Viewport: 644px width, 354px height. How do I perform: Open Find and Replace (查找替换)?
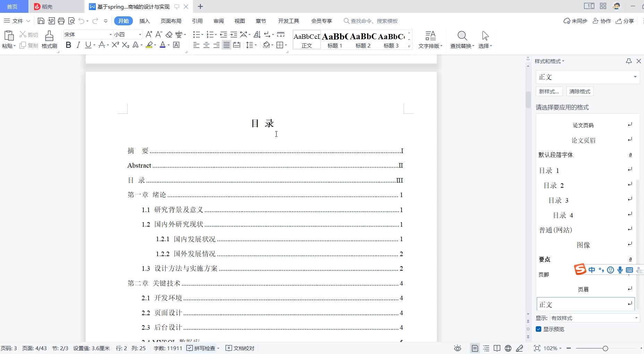click(x=462, y=39)
